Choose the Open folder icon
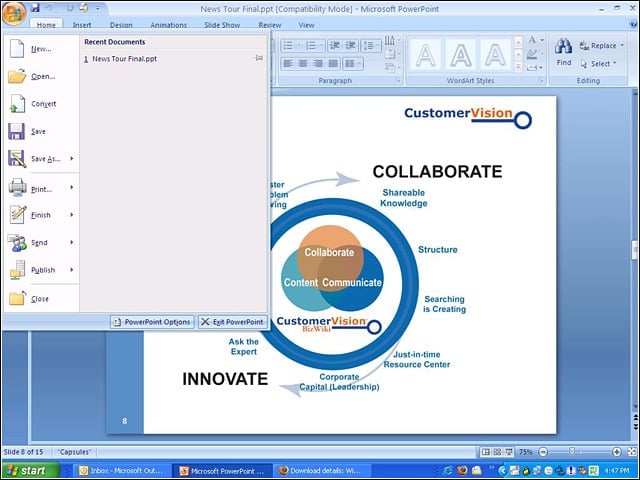Image resolution: width=640 pixels, height=480 pixels. tap(17, 76)
